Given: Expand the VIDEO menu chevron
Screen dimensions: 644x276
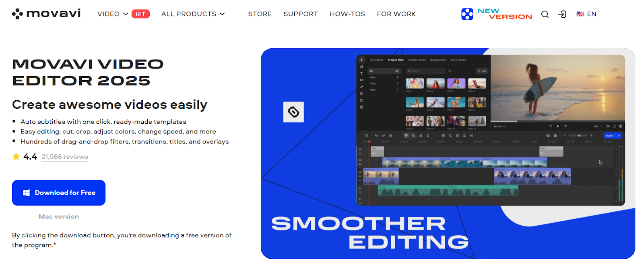Looking at the screenshot, I should click(126, 14).
